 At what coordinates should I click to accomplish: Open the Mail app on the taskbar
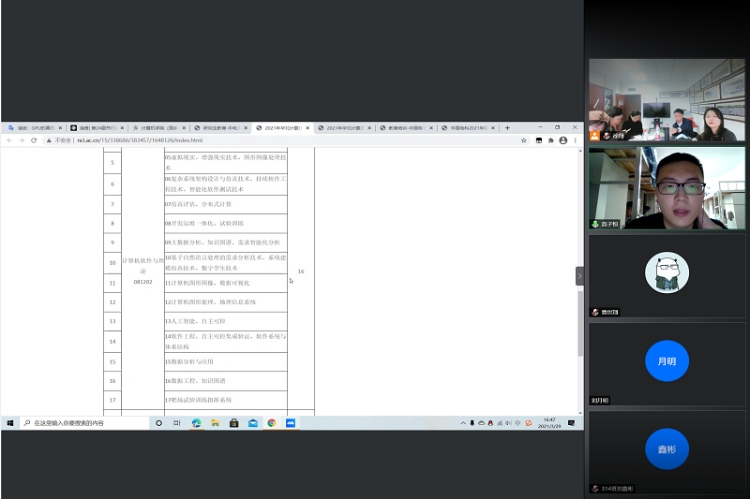click(x=253, y=423)
